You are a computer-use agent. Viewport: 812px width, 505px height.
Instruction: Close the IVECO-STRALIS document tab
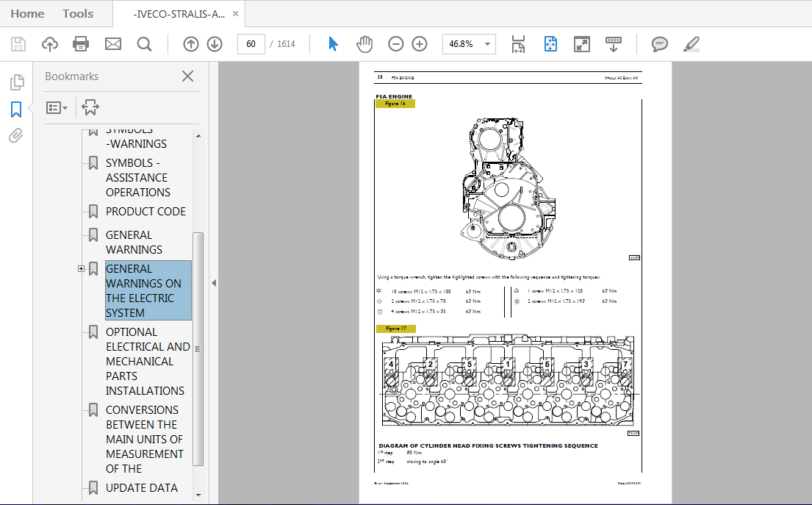(x=235, y=14)
